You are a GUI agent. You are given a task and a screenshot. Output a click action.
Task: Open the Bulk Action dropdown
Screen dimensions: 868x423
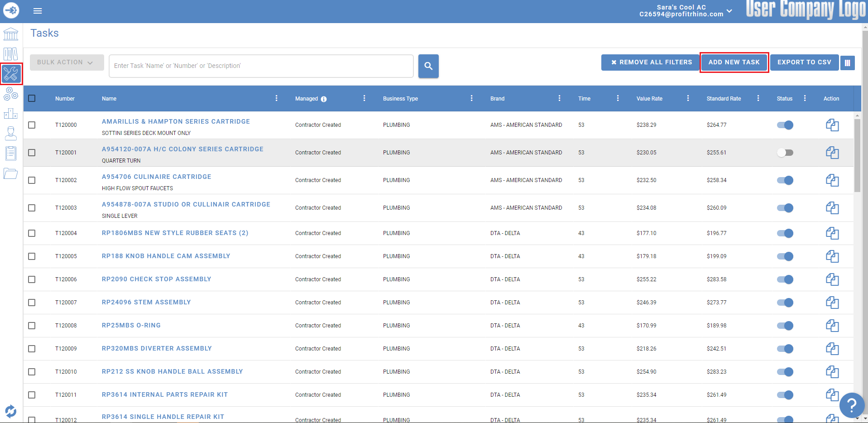[x=67, y=62]
